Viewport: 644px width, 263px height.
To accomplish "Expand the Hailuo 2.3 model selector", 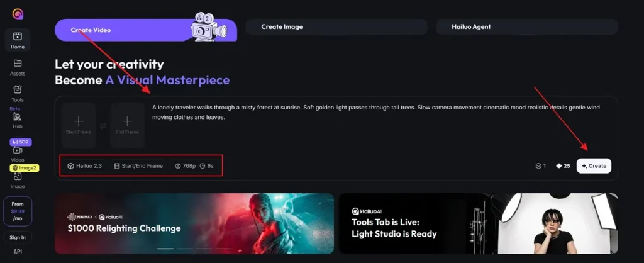I will point(85,166).
